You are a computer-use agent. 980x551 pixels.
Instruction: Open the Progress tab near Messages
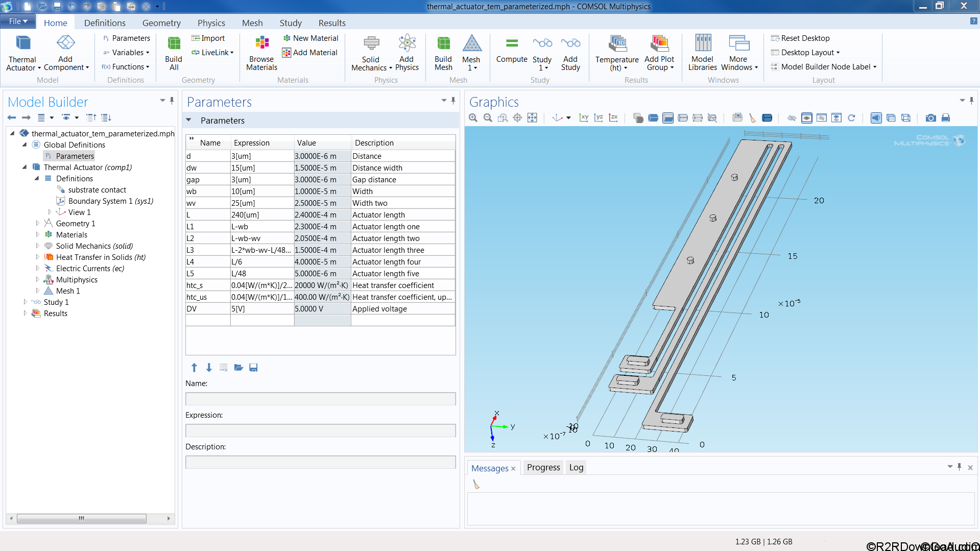(x=543, y=467)
